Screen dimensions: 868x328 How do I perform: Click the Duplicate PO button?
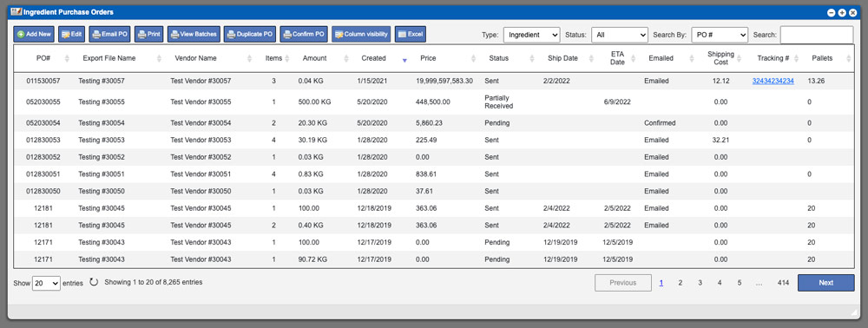[x=250, y=35]
